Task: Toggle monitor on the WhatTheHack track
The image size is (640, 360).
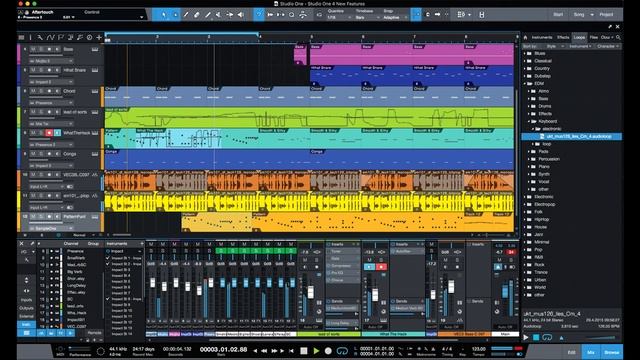Action: click(x=57, y=133)
